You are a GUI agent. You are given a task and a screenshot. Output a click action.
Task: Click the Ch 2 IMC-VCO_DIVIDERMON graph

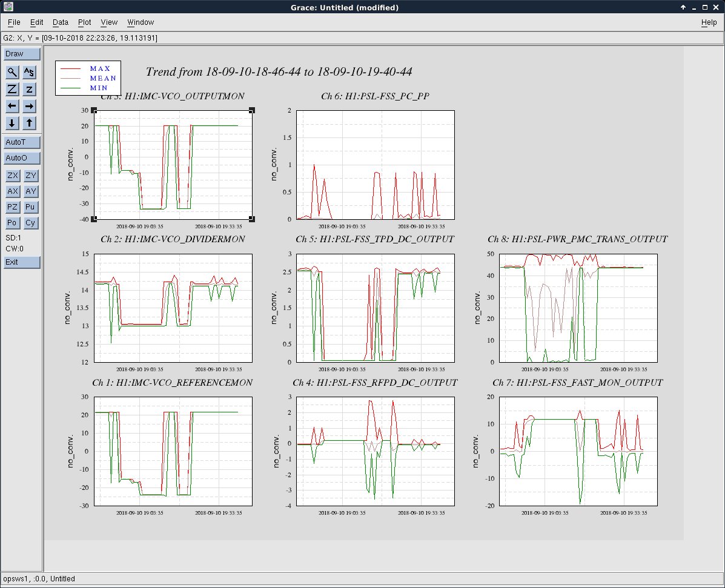(x=173, y=308)
